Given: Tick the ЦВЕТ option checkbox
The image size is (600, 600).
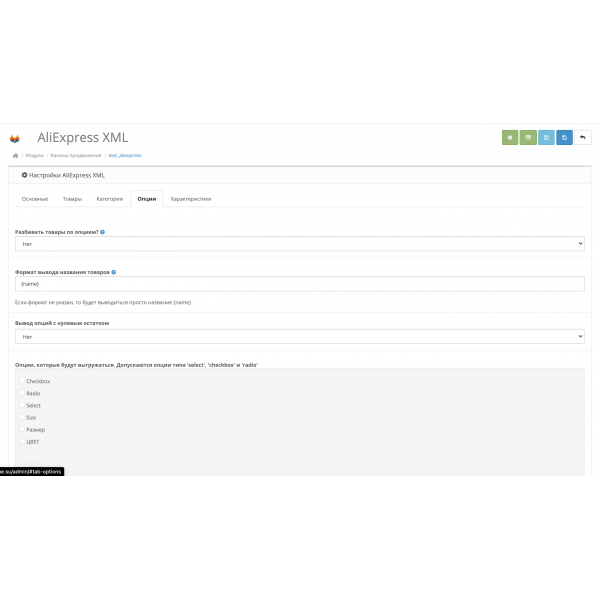Looking at the screenshot, I should [x=22, y=441].
